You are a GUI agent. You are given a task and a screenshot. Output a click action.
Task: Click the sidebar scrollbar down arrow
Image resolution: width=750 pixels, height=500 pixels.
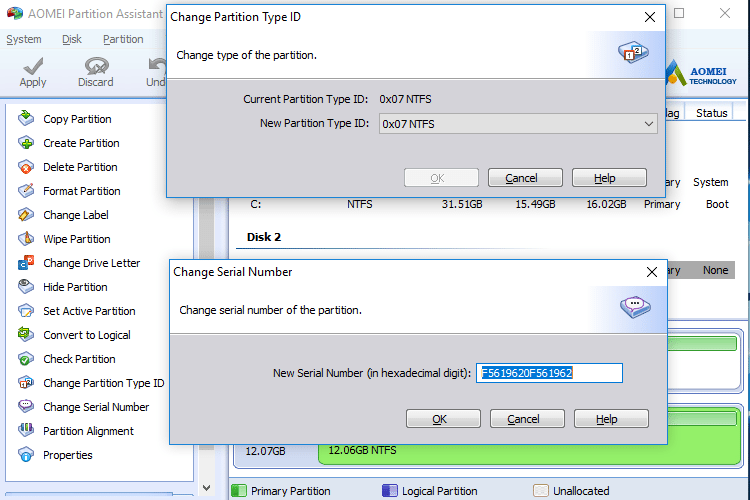coord(207,488)
